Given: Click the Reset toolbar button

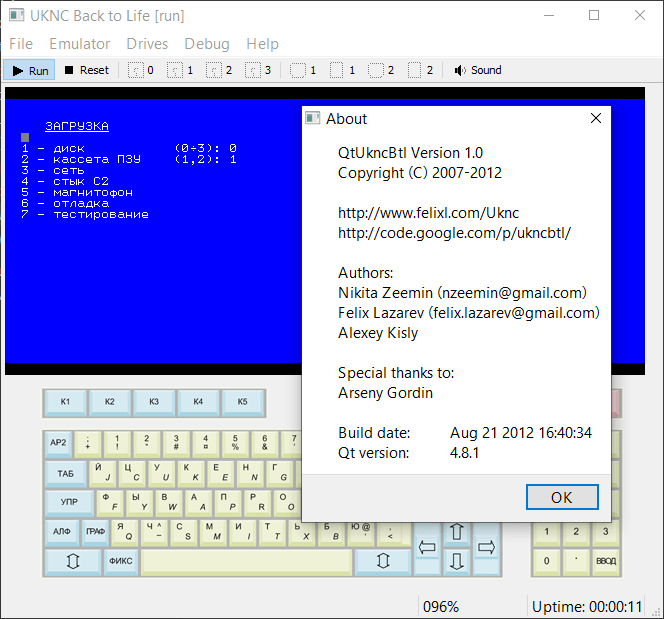Looking at the screenshot, I should 87,70.
